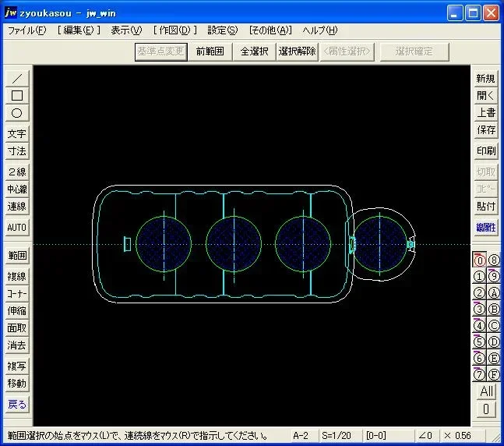Print the drawing with 印刷
Image resolution: width=504 pixels, height=446 pixels.
click(485, 151)
